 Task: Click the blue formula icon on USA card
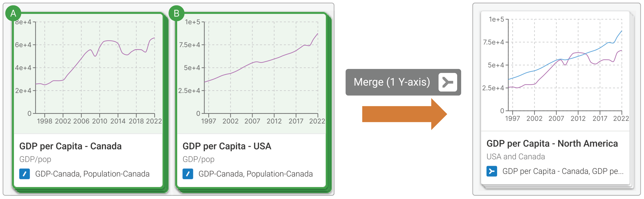(188, 174)
